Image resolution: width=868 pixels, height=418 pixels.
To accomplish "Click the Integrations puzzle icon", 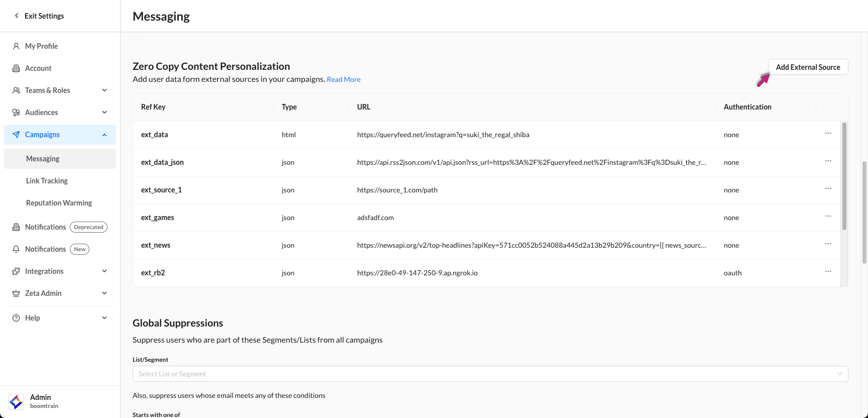I will pyautogui.click(x=16, y=271).
